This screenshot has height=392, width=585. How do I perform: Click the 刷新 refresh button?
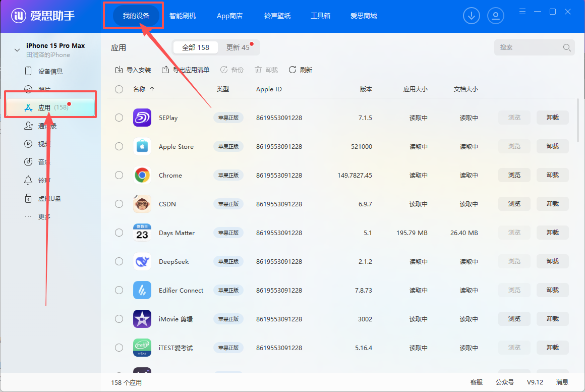301,70
